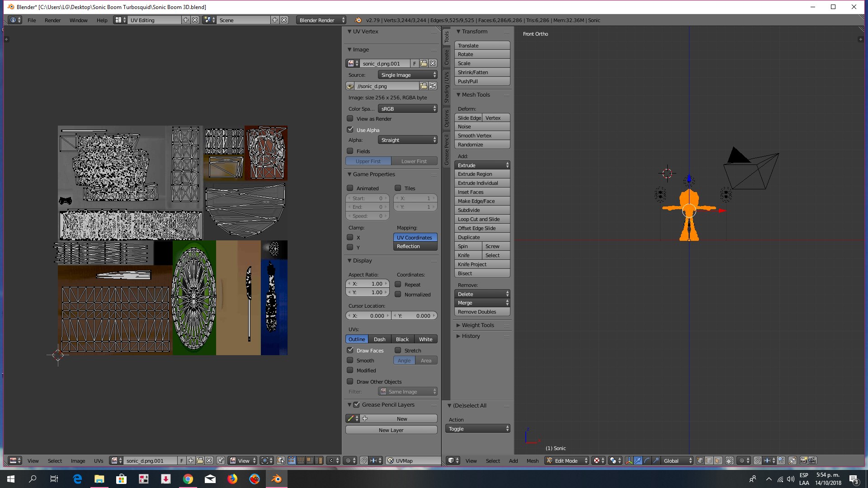This screenshot has height=488, width=868.
Task: Unlink sonic_d.png.001 image in the UV editor header
Action: pyautogui.click(x=209, y=460)
